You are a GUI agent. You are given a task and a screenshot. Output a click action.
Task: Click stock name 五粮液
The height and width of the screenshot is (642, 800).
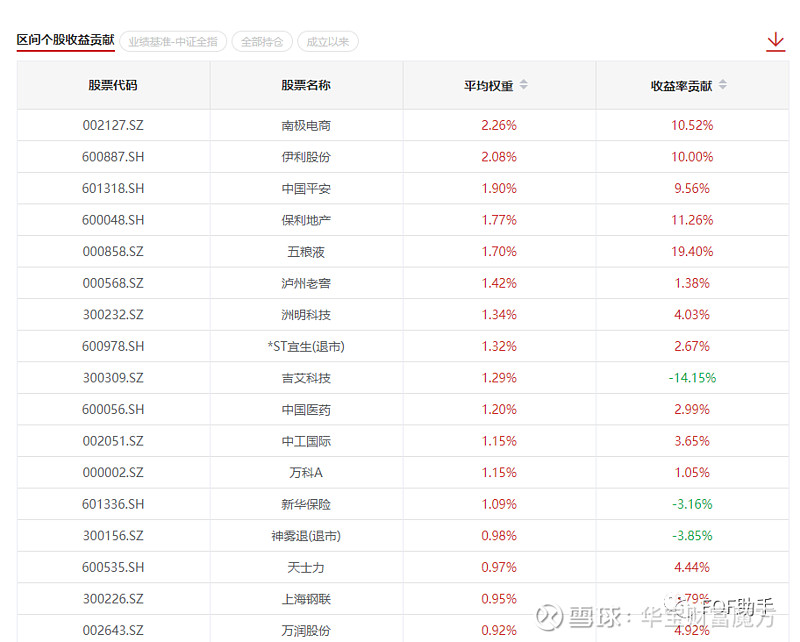(306, 252)
